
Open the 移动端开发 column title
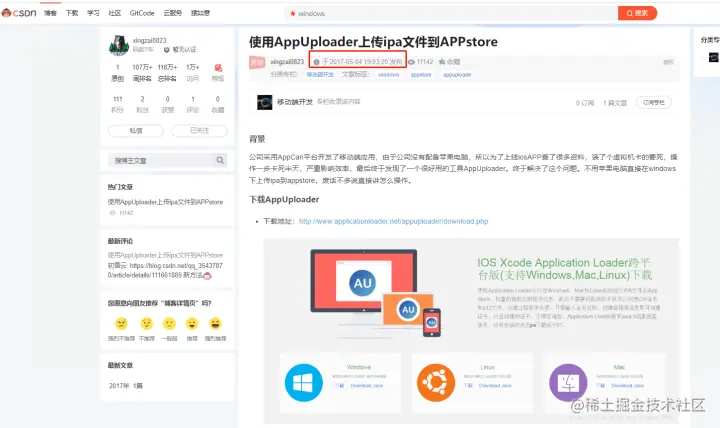[x=295, y=101]
